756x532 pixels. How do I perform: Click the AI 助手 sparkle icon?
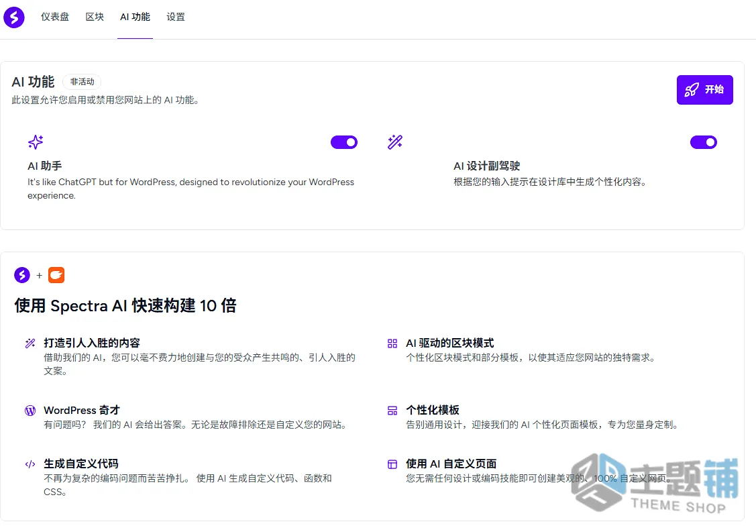36,142
